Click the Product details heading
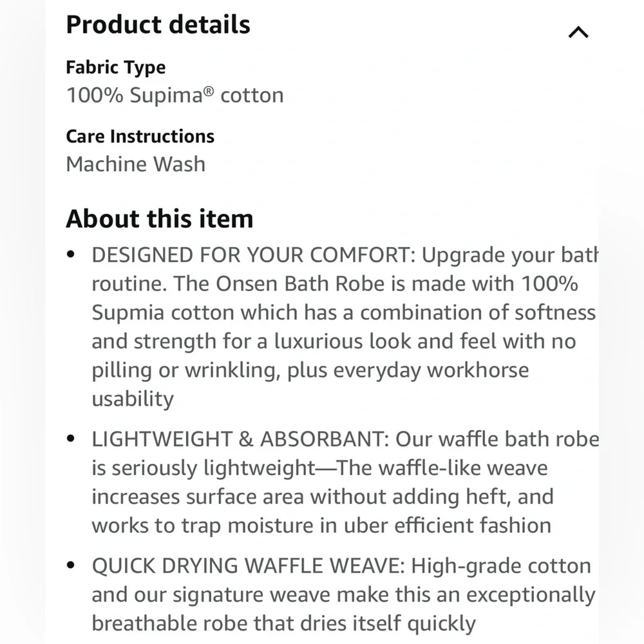The width and height of the screenshot is (644, 644). click(158, 25)
